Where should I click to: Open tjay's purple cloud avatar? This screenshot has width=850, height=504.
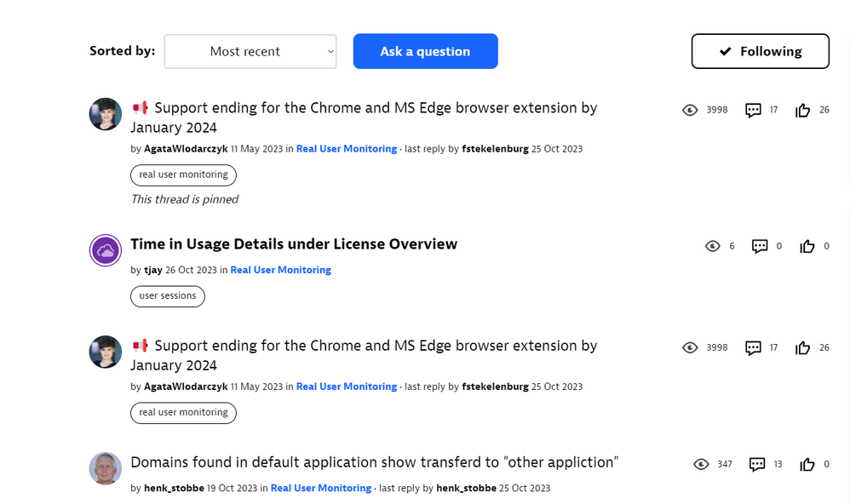[x=106, y=250]
